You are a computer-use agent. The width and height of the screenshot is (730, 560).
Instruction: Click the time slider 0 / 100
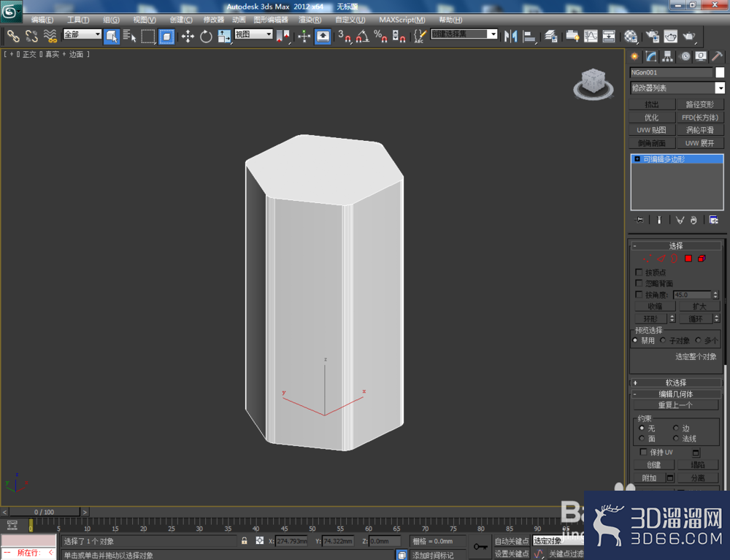45,512
